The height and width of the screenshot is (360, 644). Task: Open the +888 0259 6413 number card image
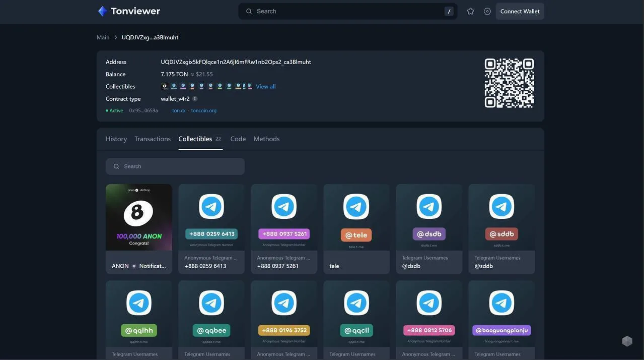[211, 217]
